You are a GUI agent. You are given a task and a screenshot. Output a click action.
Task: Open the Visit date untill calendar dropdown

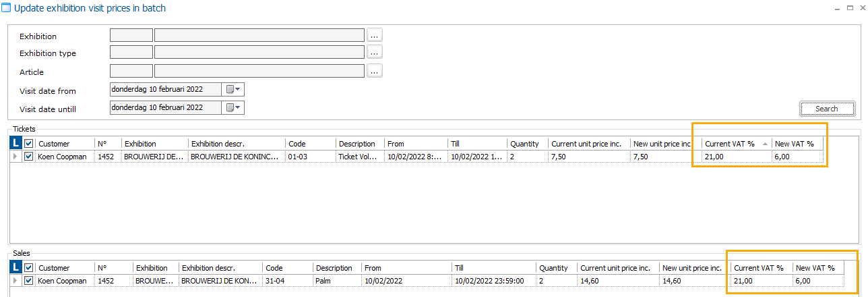234,107
